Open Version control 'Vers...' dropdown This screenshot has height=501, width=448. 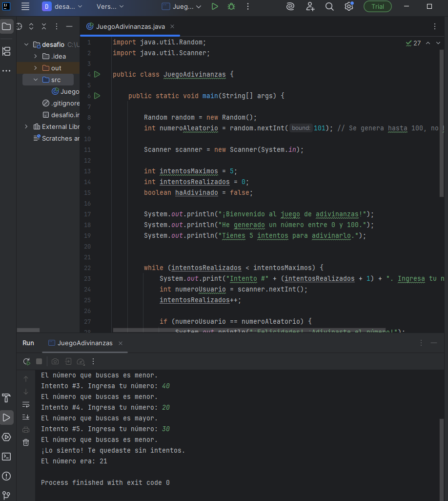point(110,6)
